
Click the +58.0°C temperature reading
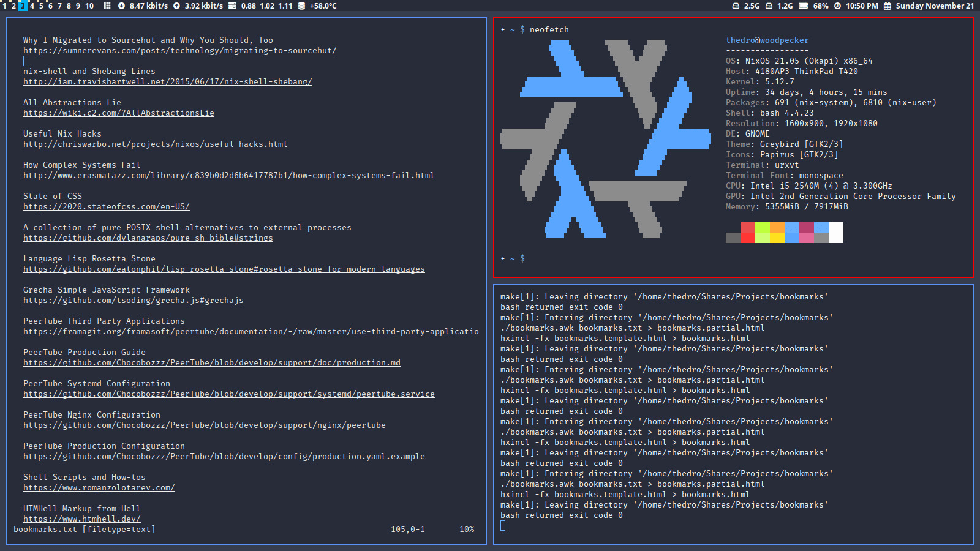[323, 6]
